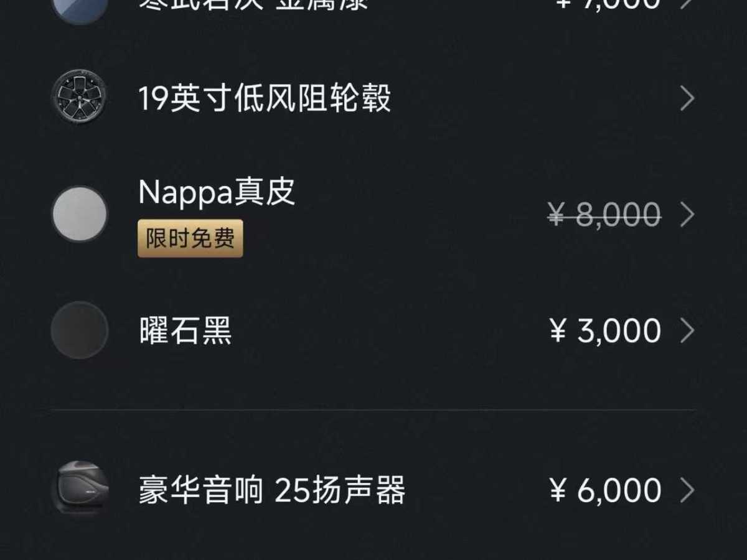The width and height of the screenshot is (747, 560).
Task: Tap the 限时免费 gold badge
Action: pos(190,239)
